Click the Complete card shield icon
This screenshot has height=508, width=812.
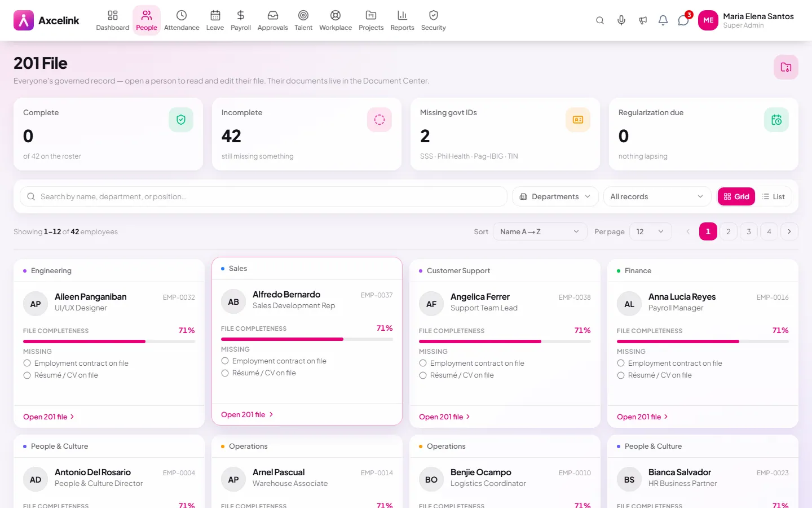click(181, 120)
